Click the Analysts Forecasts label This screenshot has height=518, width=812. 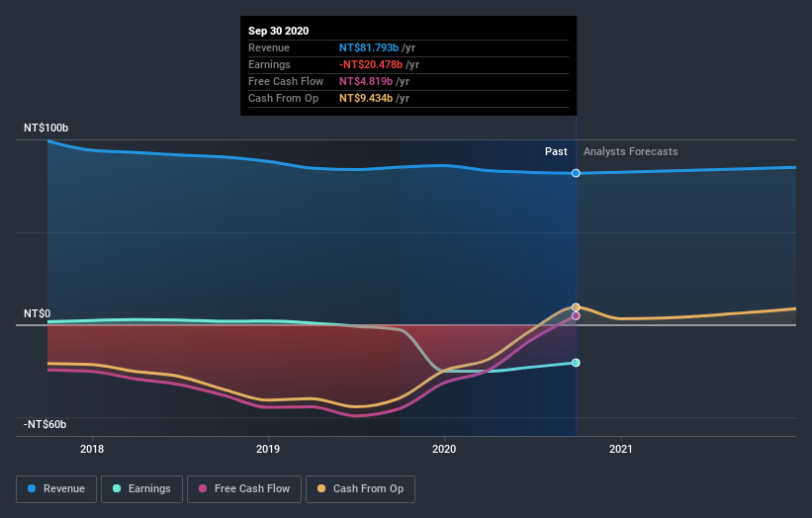631,151
